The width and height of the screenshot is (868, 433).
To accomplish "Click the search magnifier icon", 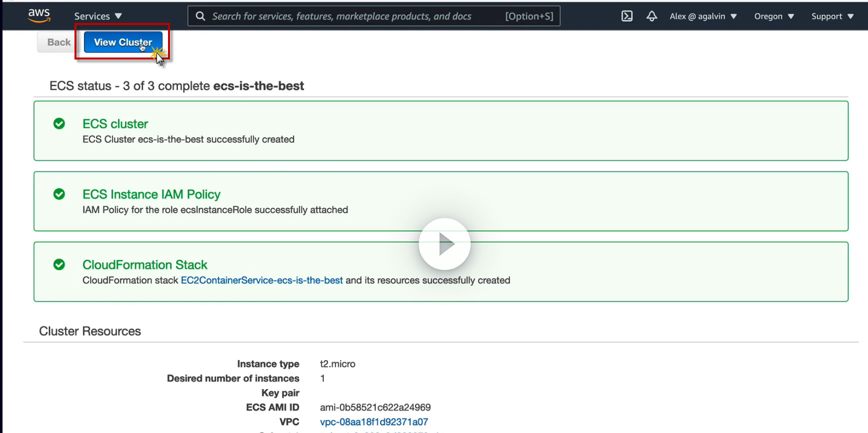I will point(200,16).
